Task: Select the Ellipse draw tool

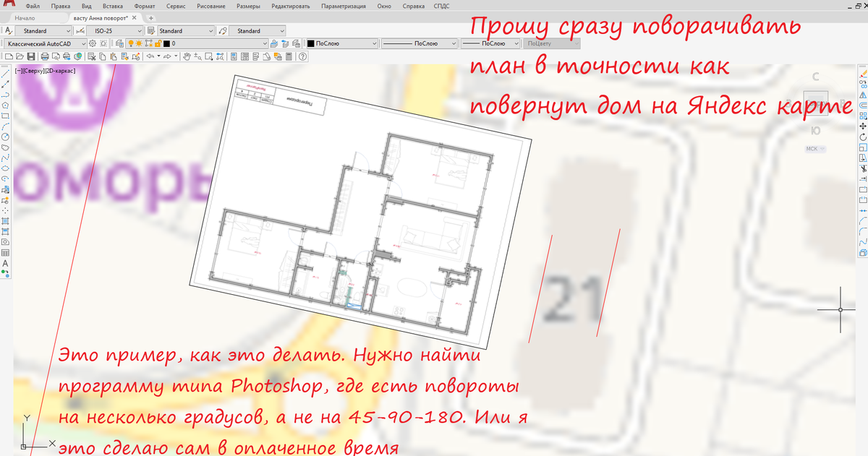Action: click(5, 168)
